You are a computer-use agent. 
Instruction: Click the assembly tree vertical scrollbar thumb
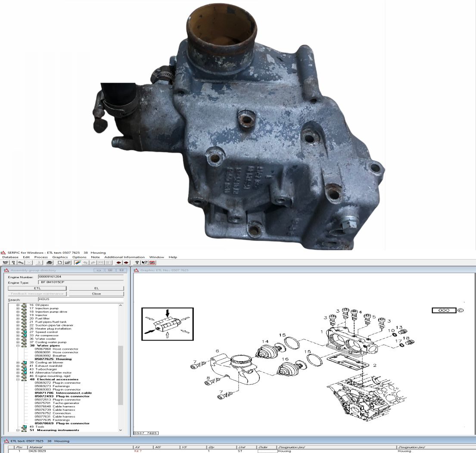pyautogui.click(x=120, y=375)
